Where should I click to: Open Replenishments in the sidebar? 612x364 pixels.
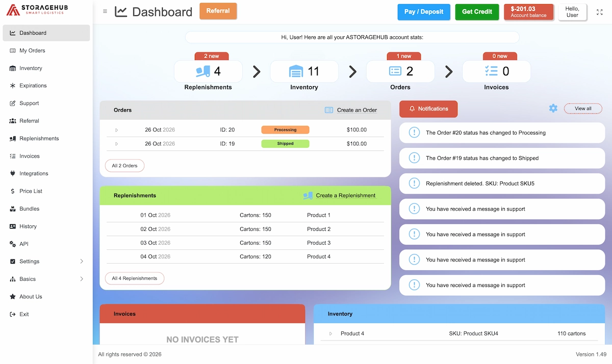46,139
